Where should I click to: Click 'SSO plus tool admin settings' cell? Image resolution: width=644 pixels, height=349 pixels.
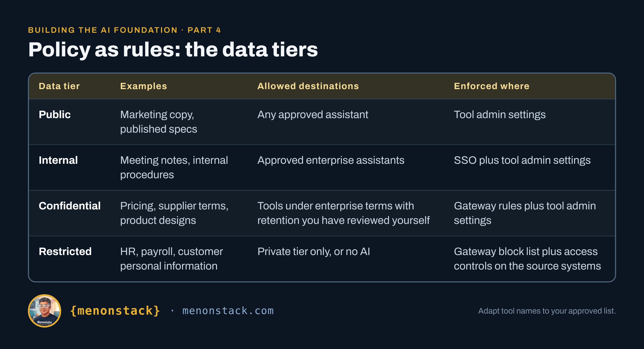point(522,160)
